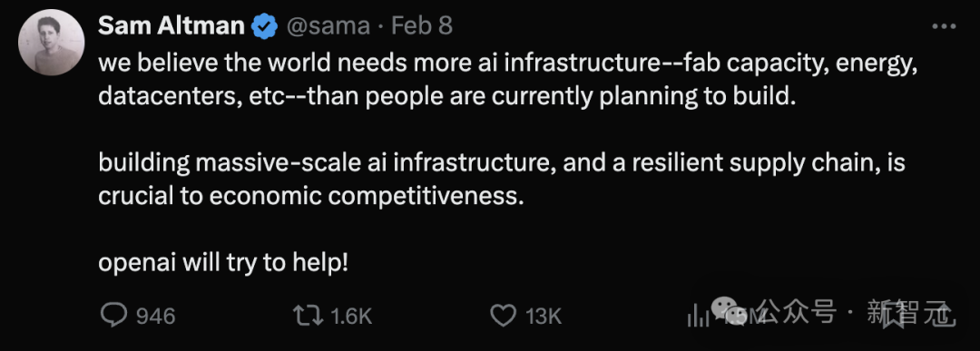
Task: Click the Sam Altman display name
Action: click(171, 26)
